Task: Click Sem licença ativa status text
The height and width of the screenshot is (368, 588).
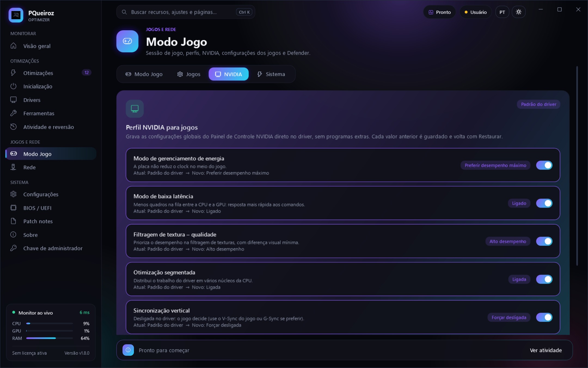Action: click(29, 353)
